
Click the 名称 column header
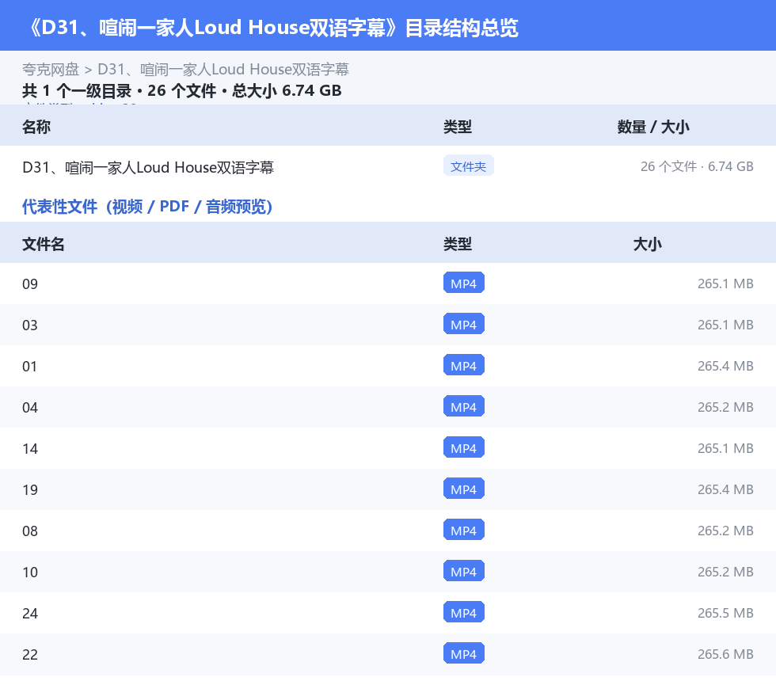(x=36, y=127)
